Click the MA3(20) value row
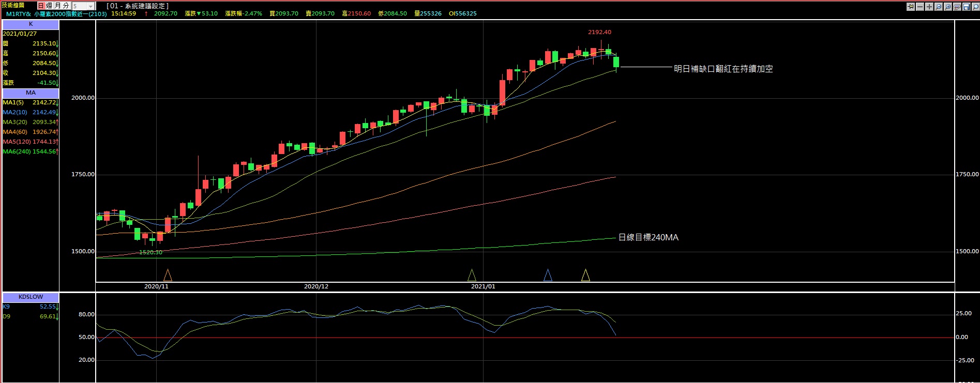 31,122
